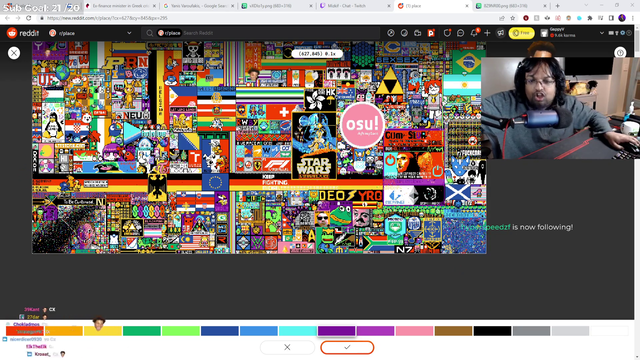Select the pink color swatch
The width and height of the screenshot is (640, 360).
click(x=414, y=331)
